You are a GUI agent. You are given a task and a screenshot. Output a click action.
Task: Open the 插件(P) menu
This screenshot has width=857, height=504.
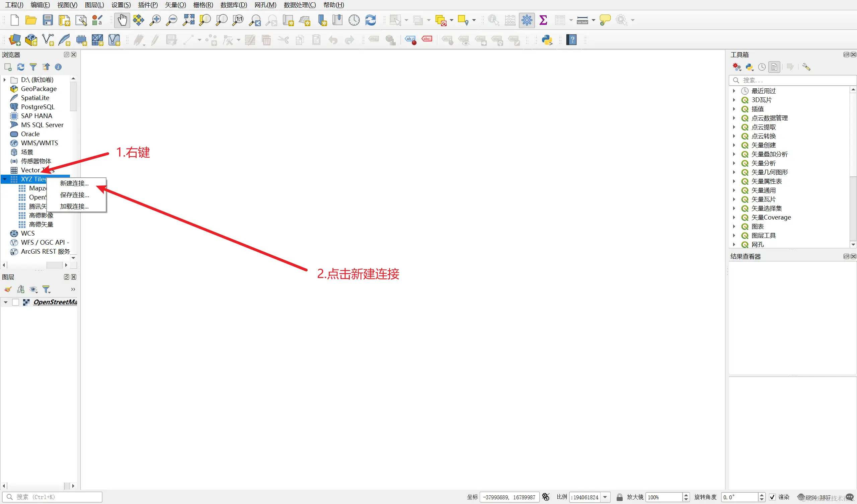click(x=148, y=5)
